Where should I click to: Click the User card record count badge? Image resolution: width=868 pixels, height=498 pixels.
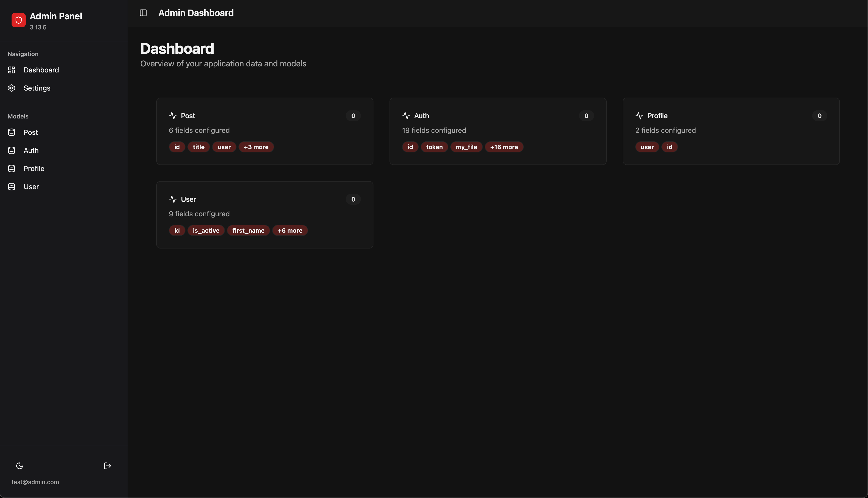coord(353,199)
